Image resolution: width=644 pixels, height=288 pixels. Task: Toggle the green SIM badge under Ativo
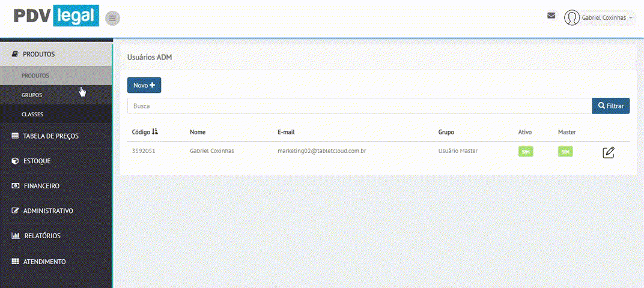(526, 152)
